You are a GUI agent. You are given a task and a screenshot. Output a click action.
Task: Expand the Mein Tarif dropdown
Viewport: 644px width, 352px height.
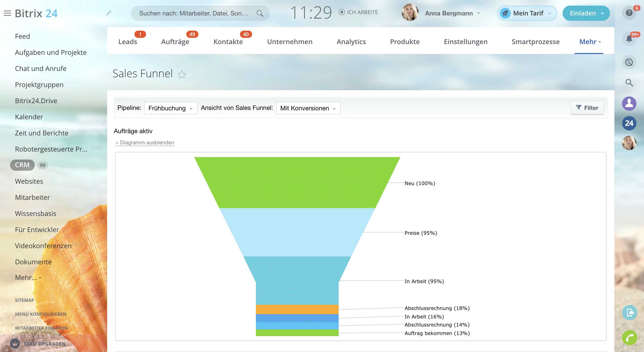coord(550,13)
